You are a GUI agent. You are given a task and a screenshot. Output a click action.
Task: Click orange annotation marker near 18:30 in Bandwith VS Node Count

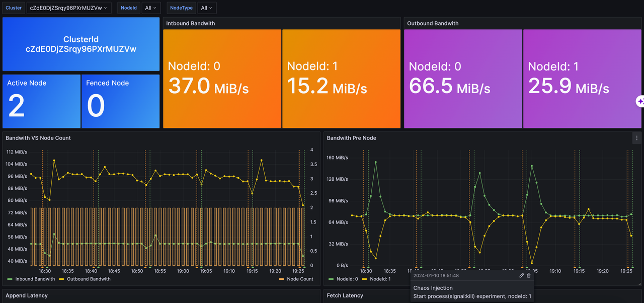(x=42, y=268)
